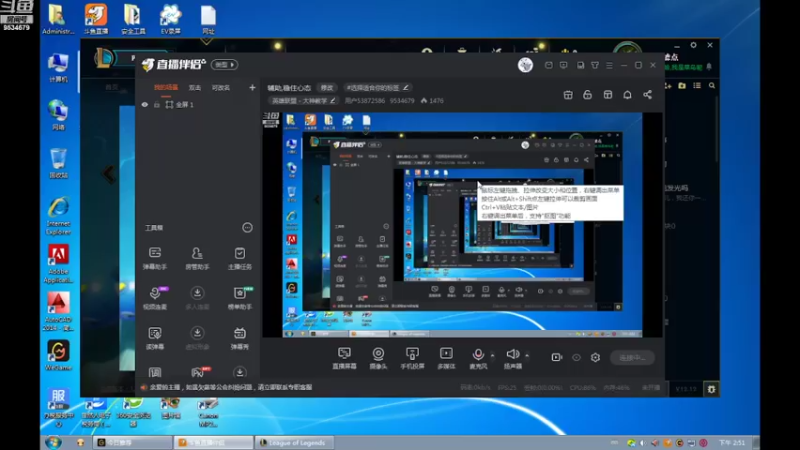Open the mode selector next to 直播伴侣 logo
The image size is (800, 450).
pyautogui.click(x=224, y=65)
